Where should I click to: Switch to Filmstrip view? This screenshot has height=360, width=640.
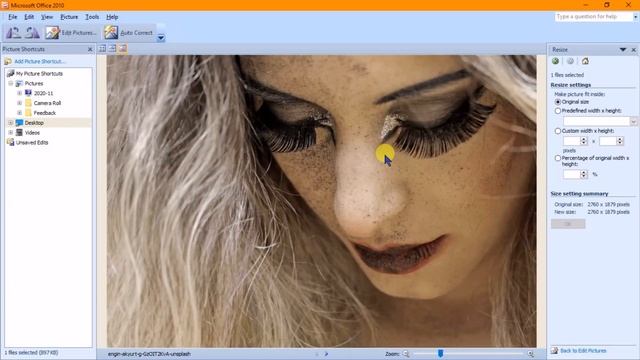click(112, 49)
